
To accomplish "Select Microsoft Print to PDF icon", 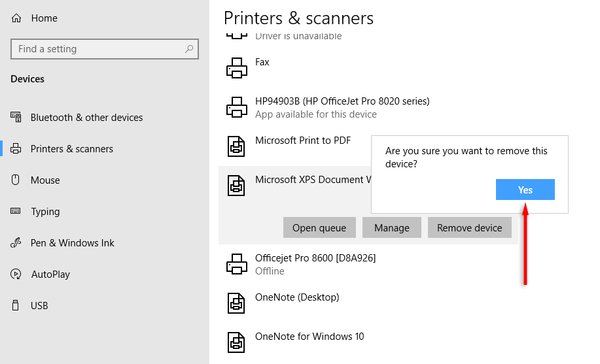I will (x=236, y=146).
